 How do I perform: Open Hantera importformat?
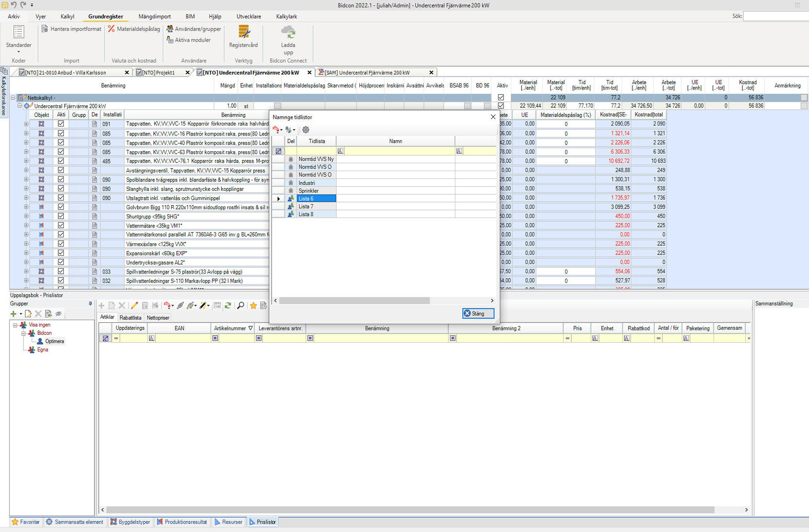pos(71,29)
